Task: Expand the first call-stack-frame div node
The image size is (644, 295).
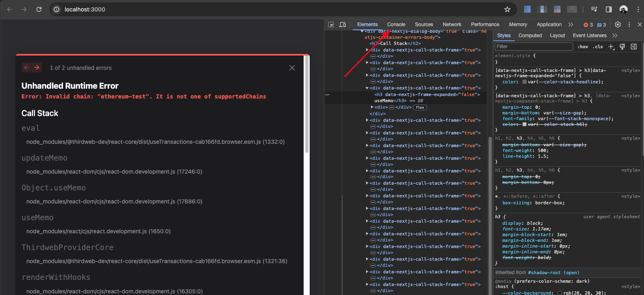Action: pos(367,50)
